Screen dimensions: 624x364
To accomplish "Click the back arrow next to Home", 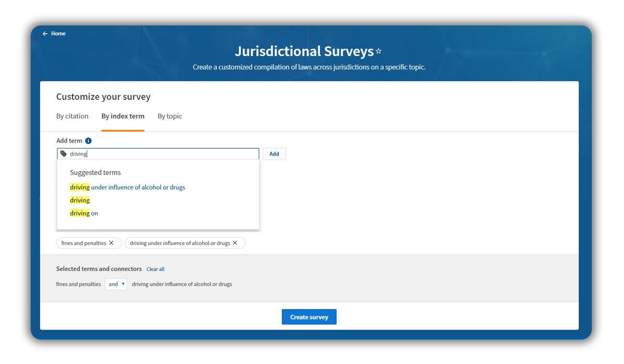I will coord(45,34).
